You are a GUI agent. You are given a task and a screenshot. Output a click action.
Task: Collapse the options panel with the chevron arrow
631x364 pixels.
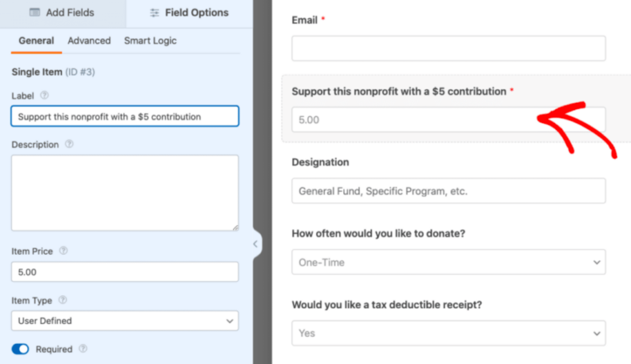255,244
